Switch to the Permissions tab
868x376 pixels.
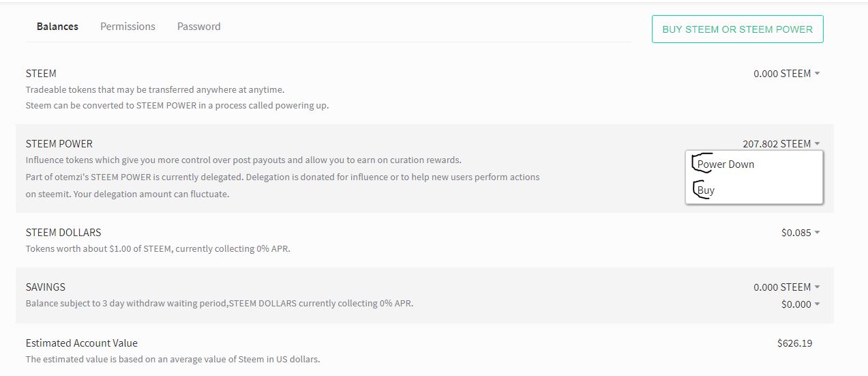pyautogui.click(x=128, y=27)
